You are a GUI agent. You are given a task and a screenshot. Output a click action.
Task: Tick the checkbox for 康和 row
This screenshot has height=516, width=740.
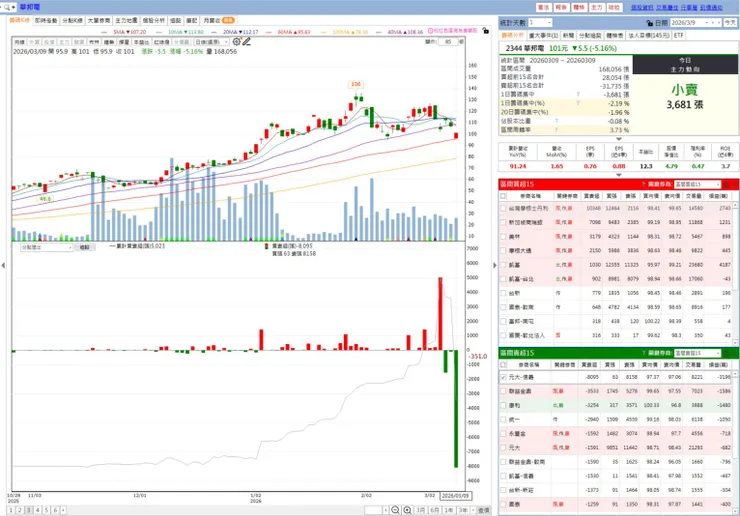[503, 406]
